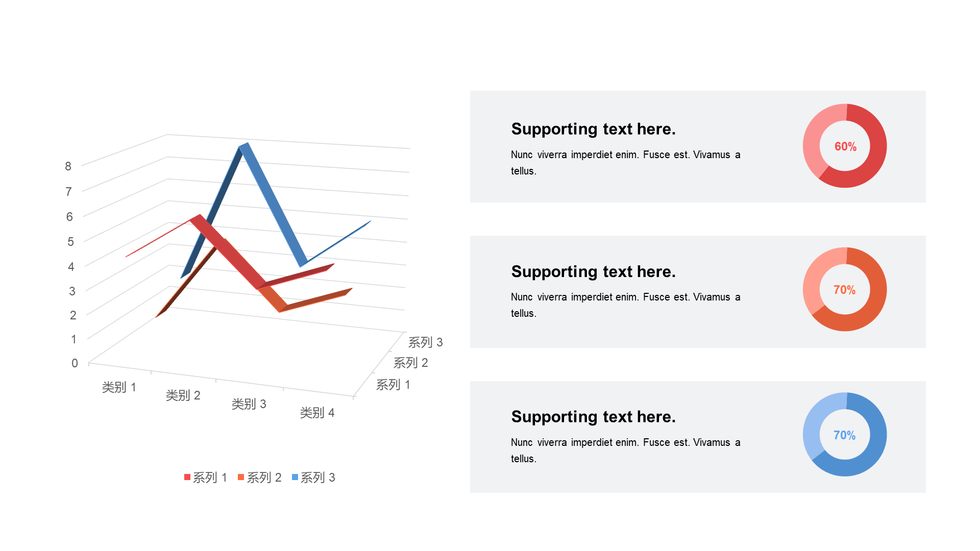The width and height of the screenshot is (980, 551).
Task: Click the 系列 1 depth axis label
Action: tap(393, 385)
